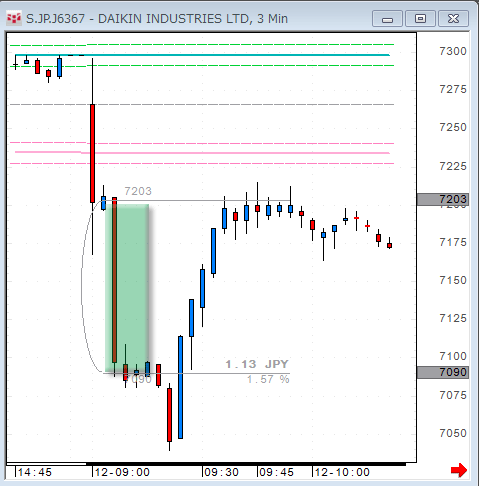
Task: Click the 12-10:00 time axis label
Action: click(x=342, y=472)
